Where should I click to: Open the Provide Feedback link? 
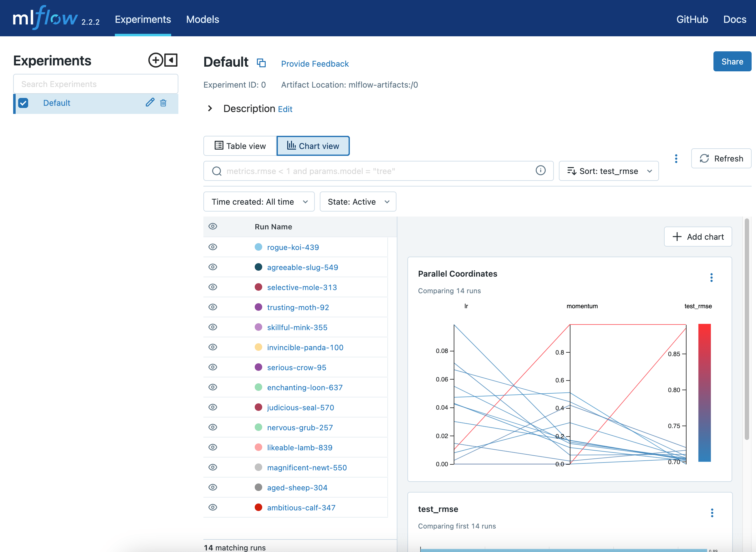click(314, 64)
